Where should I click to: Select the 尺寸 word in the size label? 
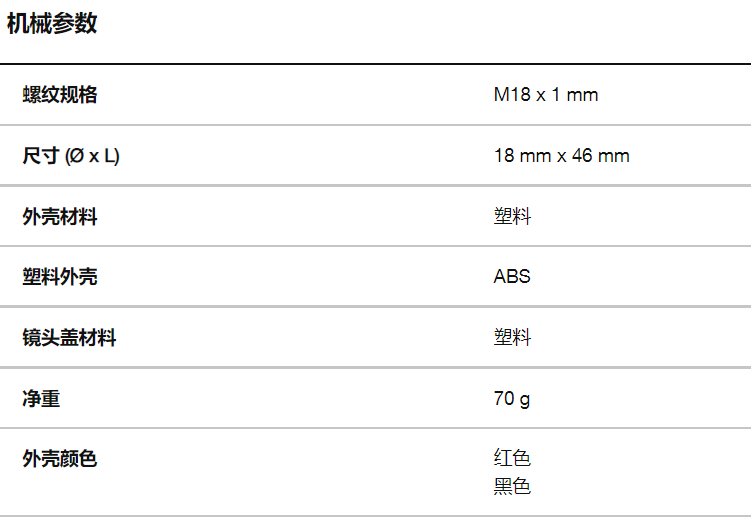(x=41, y=156)
